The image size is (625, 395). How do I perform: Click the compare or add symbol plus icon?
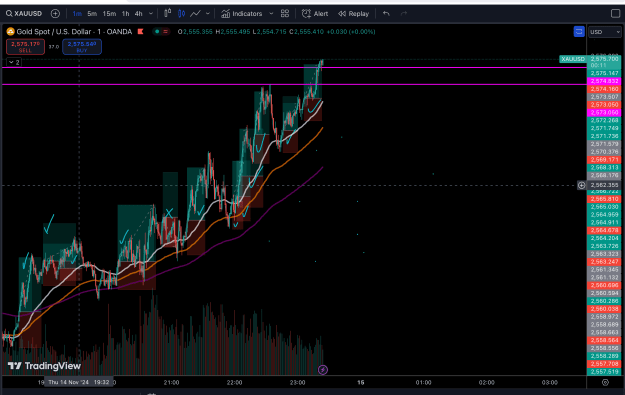(55, 14)
